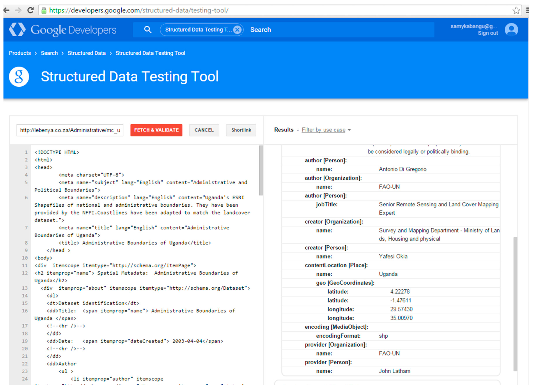Click the FETCH & VALIDATE button
534x392 pixels.
coord(156,130)
